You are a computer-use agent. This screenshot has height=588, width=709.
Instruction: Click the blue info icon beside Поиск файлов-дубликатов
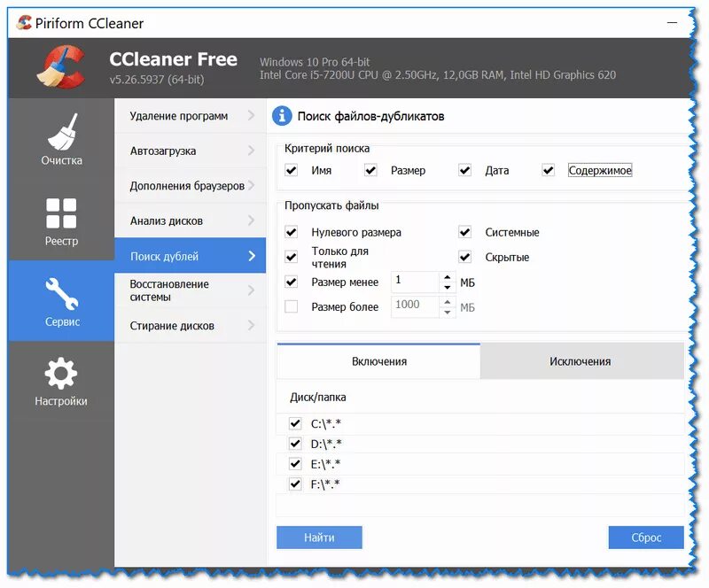282,116
